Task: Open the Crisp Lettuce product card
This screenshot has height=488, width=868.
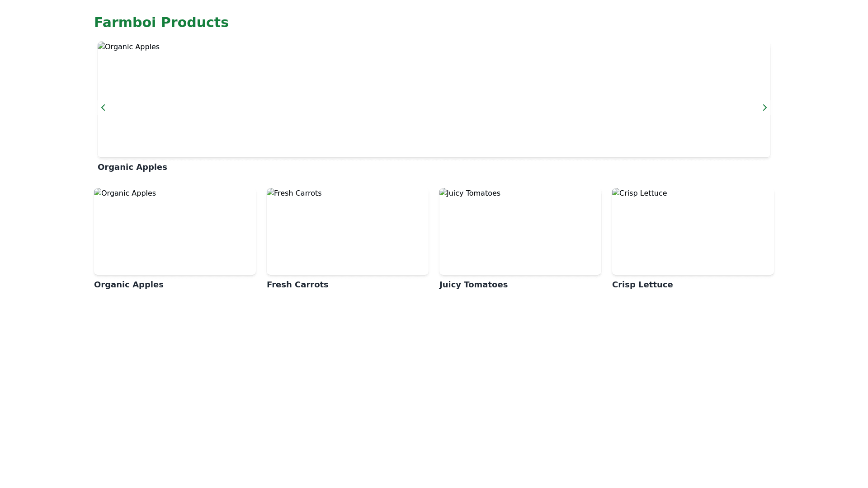Action: point(693,232)
